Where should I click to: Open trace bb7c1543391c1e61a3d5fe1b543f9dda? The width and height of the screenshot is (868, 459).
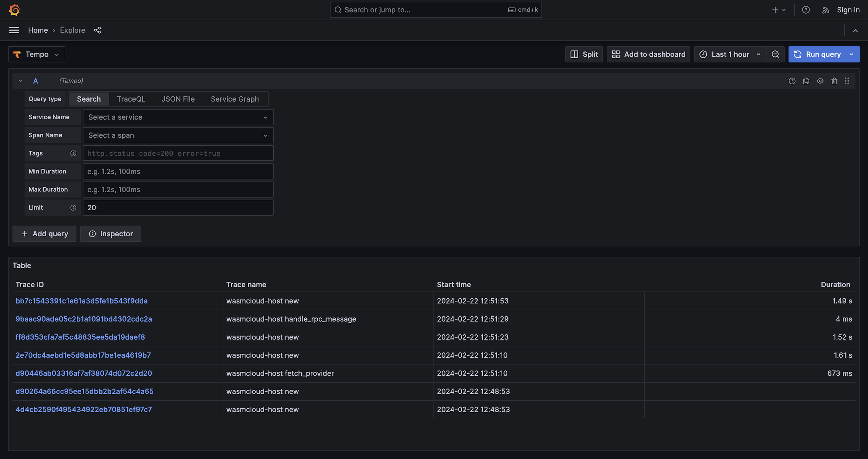81,301
